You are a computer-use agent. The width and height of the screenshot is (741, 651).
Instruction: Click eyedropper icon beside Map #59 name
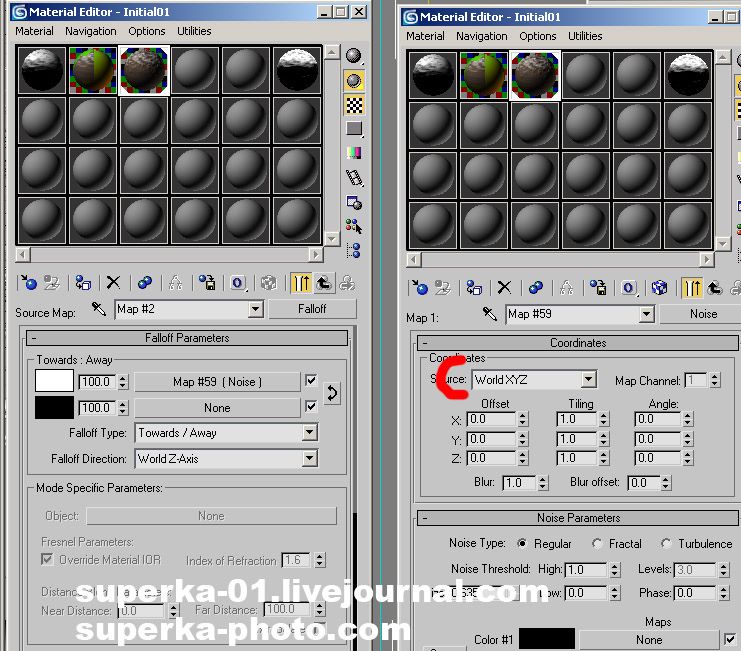tap(490, 314)
